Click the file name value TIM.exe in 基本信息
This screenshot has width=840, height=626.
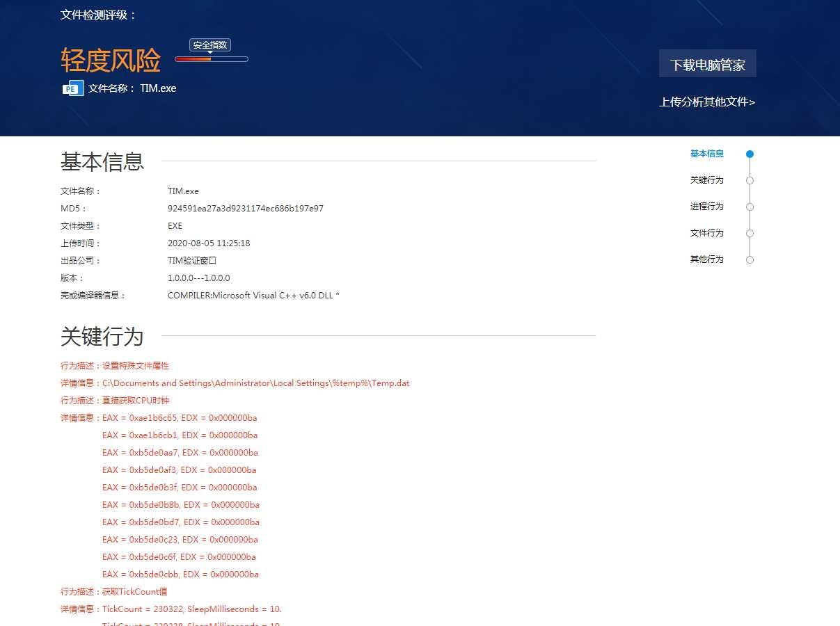pos(183,191)
